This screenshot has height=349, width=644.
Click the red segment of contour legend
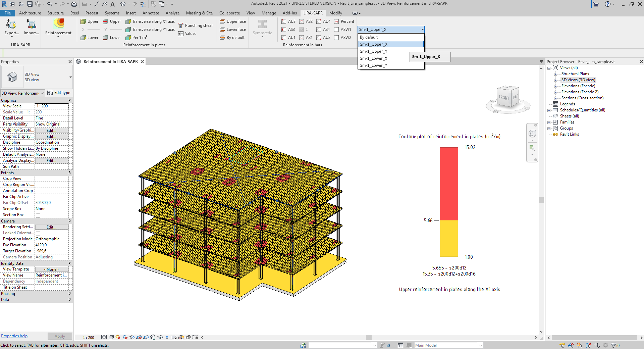click(449, 184)
